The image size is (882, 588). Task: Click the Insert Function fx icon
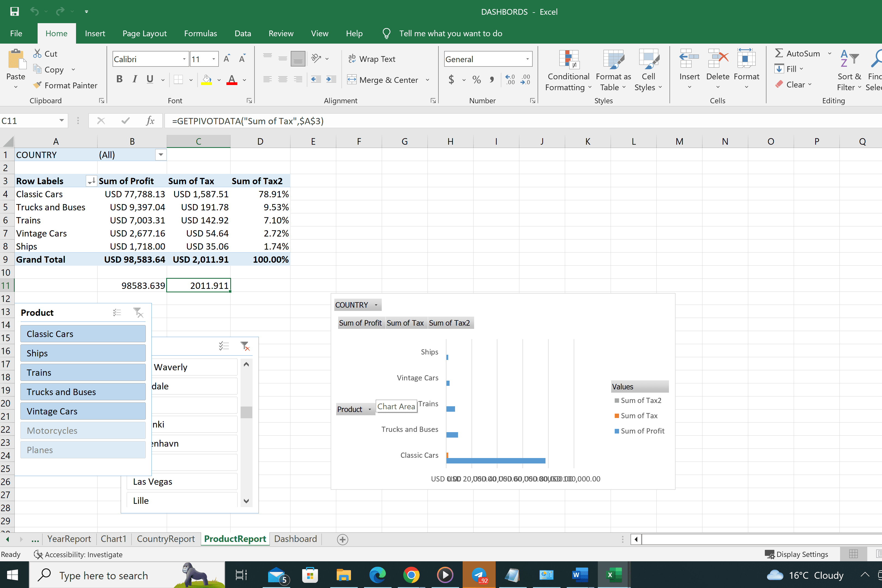(150, 121)
